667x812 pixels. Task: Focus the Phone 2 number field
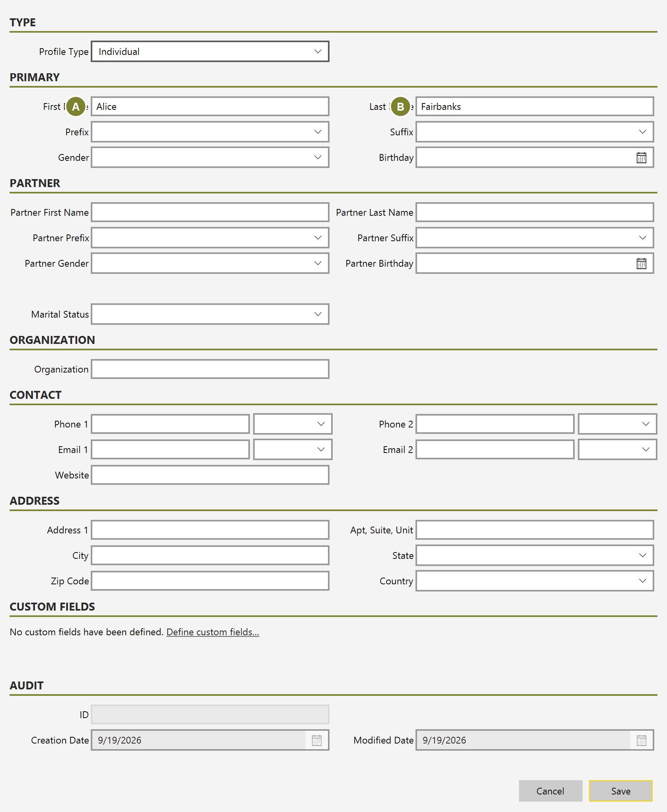(x=495, y=424)
